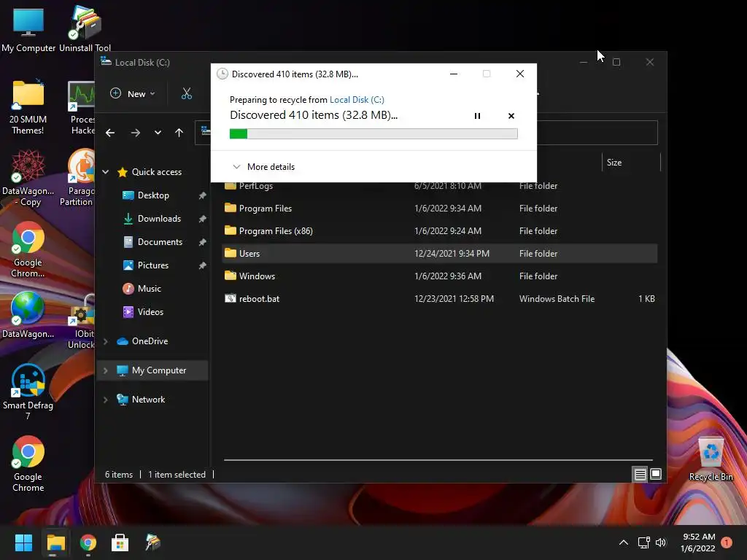Open Smart Defrag 7 desktop icon
Image resolution: width=747 pixels, height=560 pixels.
[x=28, y=392]
